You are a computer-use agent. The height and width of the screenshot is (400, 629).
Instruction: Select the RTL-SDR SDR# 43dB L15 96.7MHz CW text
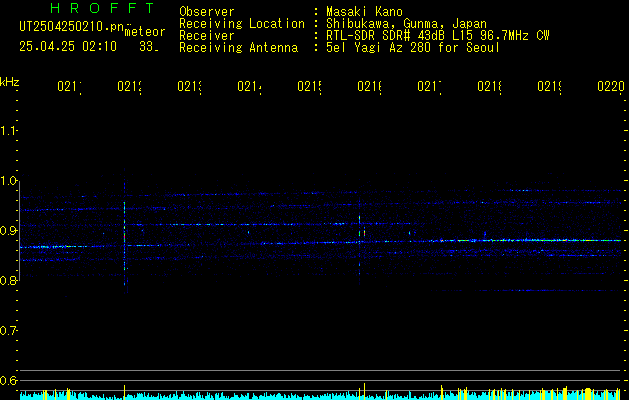pos(438,36)
